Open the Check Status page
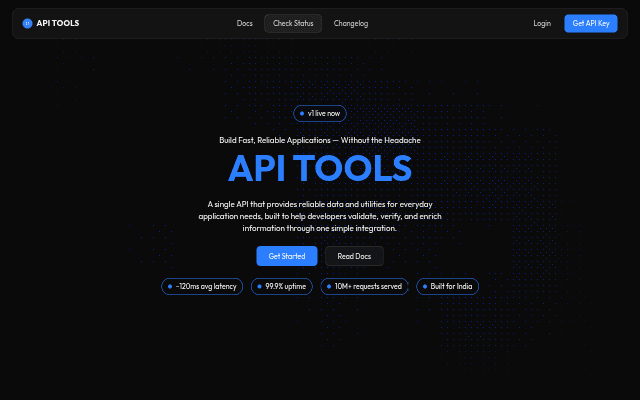Screen dimensions: 640x400 click(293, 23)
